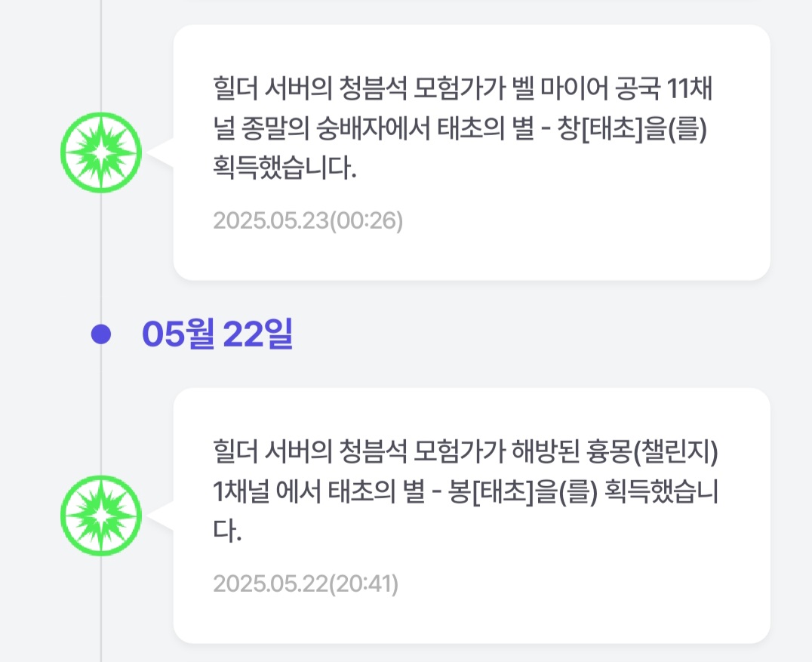Click the speech-bubble pointer of the 20:41 card
Screen dimensions: 812x662
(161, 516)
